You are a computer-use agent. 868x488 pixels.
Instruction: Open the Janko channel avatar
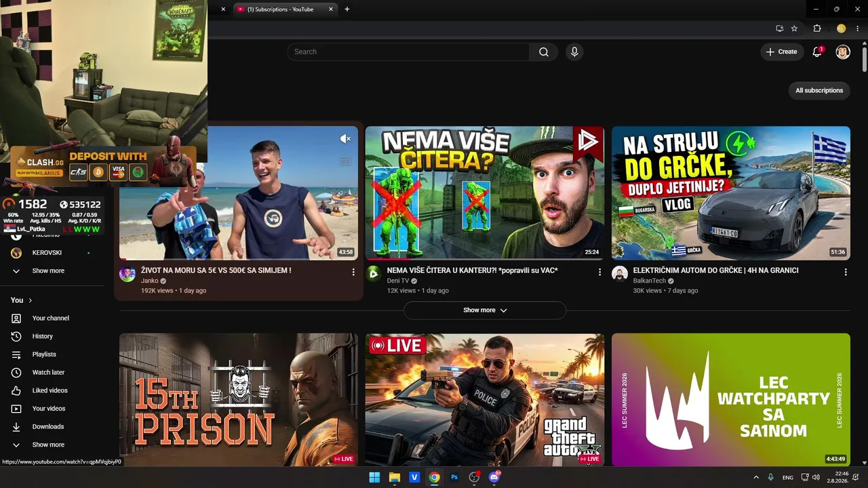127,274
